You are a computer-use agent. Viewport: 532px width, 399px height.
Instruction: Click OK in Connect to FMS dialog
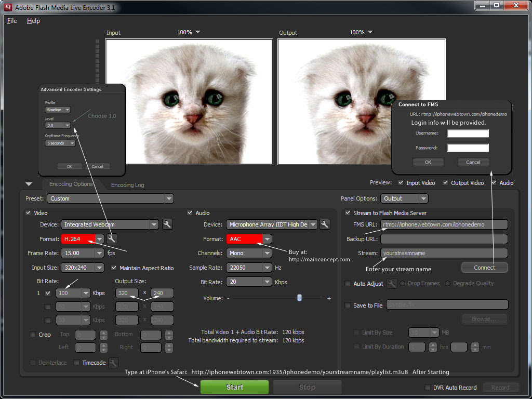(x=428, y=162)
